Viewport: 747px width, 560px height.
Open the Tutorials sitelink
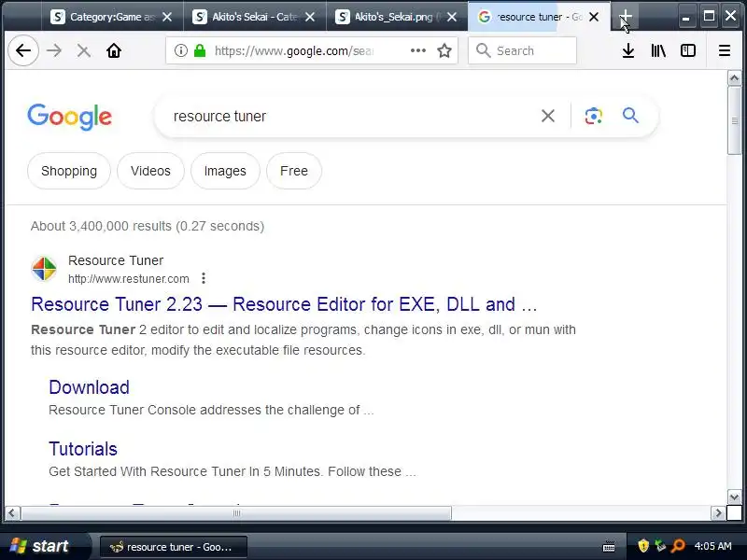[83, 449]
